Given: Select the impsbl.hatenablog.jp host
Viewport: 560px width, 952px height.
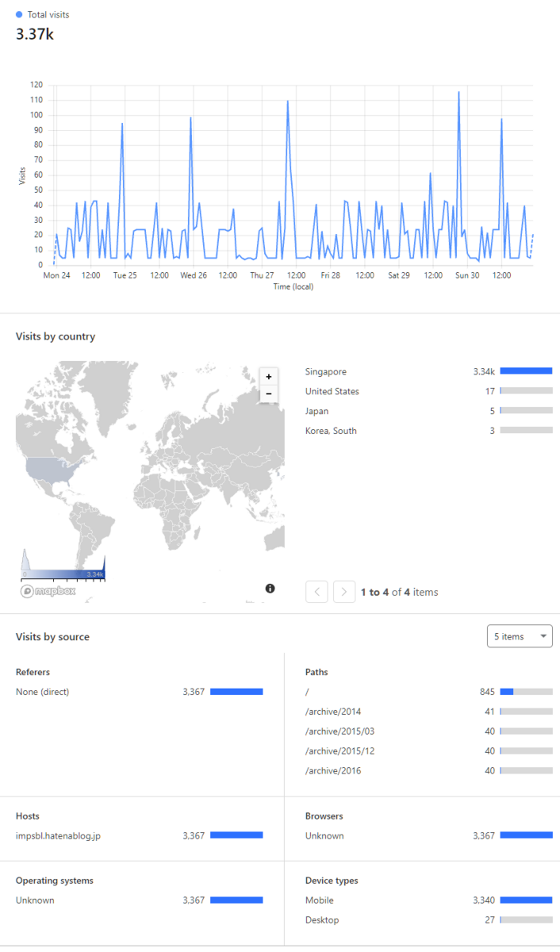Looking at the screenshot, I should pos(139,835).
